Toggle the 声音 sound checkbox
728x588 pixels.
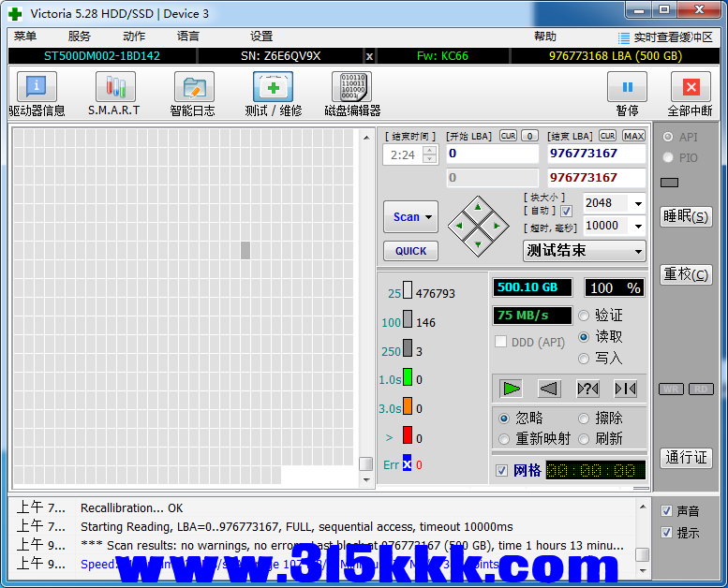tap(666, 511)
